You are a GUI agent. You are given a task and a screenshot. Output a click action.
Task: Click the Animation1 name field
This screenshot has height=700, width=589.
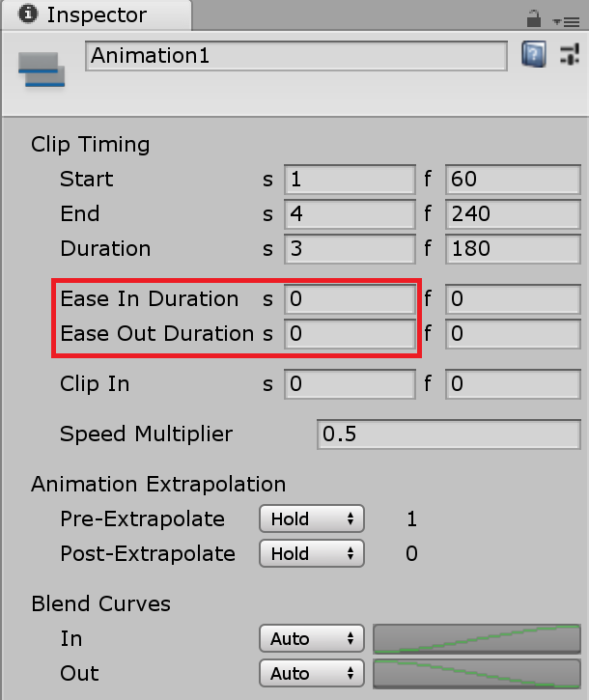[x=295, y=56]
